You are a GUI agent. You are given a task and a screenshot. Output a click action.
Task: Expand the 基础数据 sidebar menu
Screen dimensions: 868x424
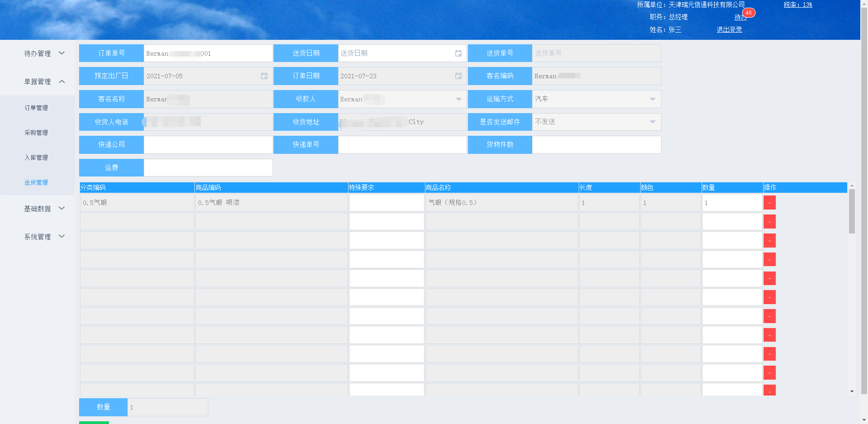pyautogui.click(x=44, y=209)
